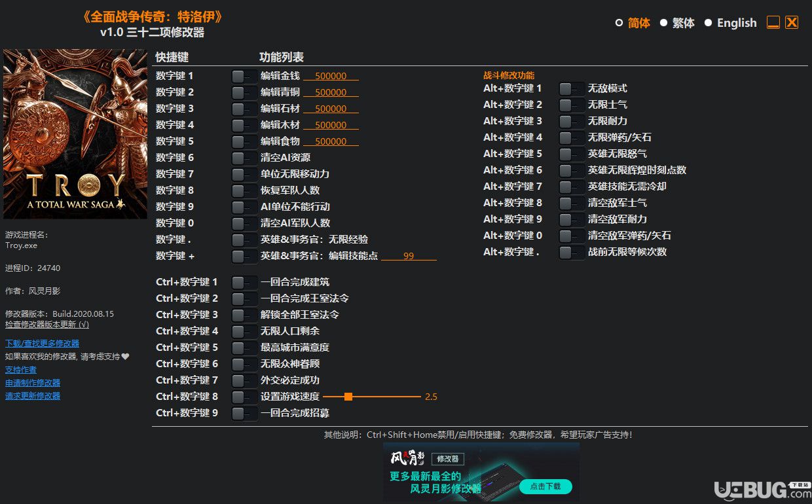Click 修改器 label in ad banner

pyautogui.click(x=447, y=459)
